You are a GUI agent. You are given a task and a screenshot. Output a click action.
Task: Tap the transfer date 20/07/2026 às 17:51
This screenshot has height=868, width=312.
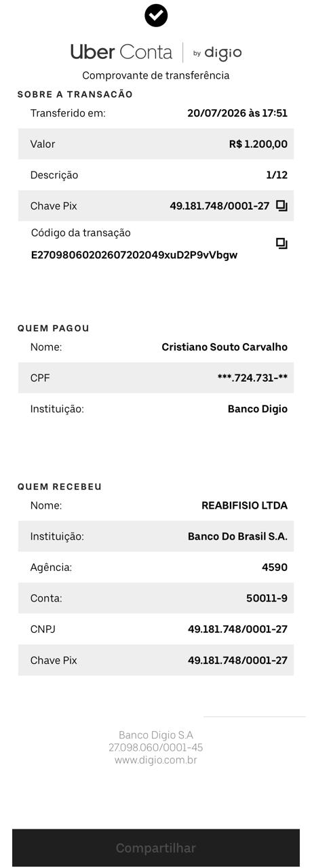tap(237, 113)
